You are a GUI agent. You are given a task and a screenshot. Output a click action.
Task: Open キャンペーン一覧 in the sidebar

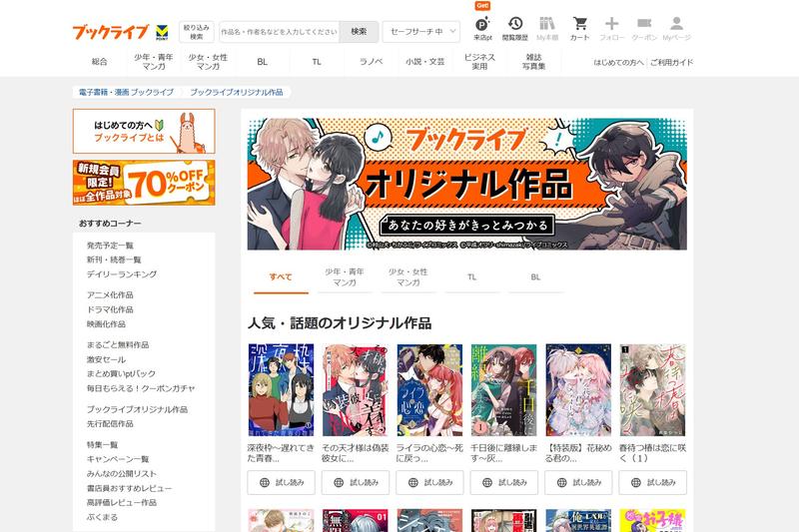(x=118, y=459)
